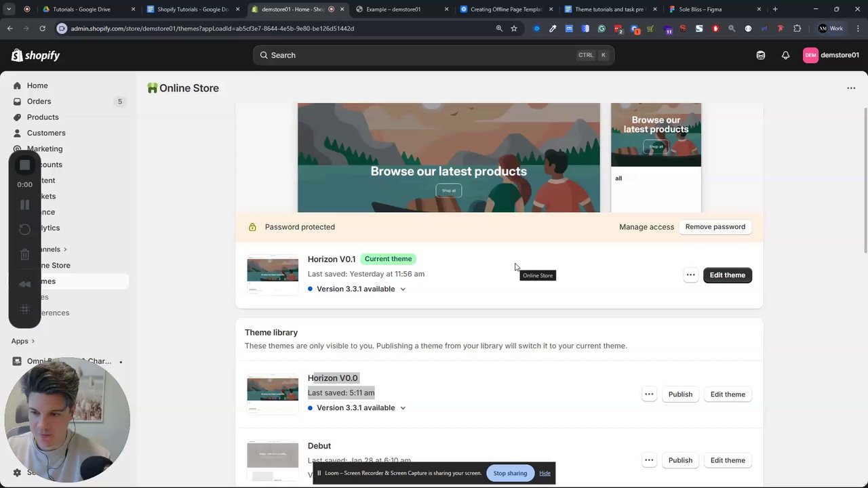Image resolution: width=868 pixels, height=488 pixels.
Task: Open the Online Store page more actions menu
Action: pyautogui.click(x=851, y=88)
